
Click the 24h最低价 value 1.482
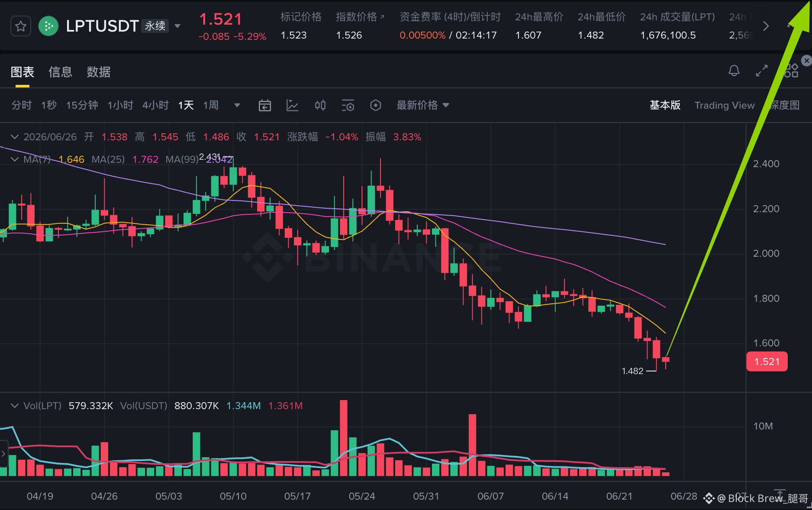tap(591, 36)
